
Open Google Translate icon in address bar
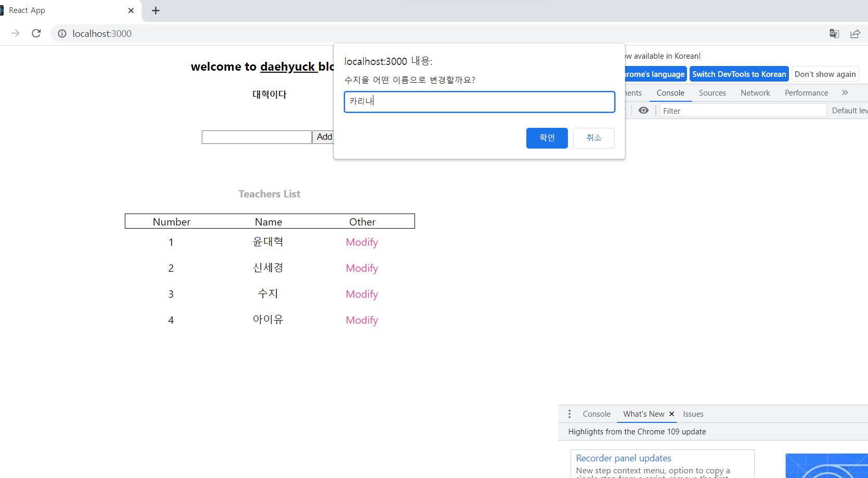[x=834, y=33]
